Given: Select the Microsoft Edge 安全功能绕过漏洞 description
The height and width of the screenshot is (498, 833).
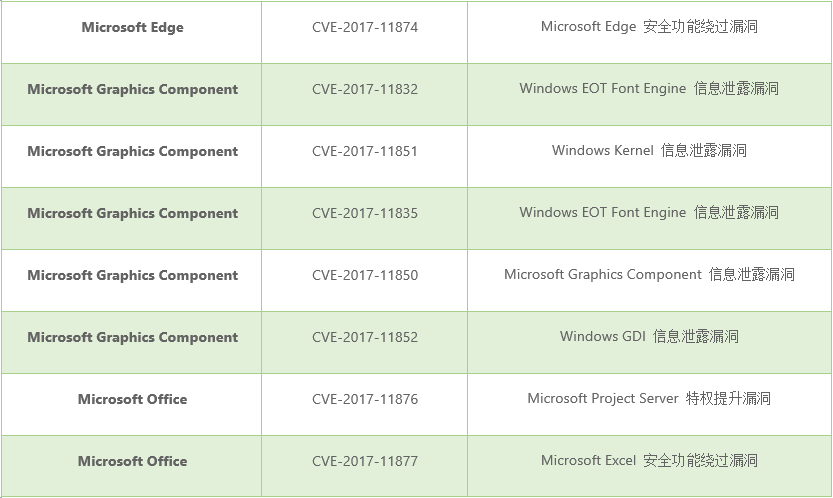Looking at the screenshot, I should point(649,27).
